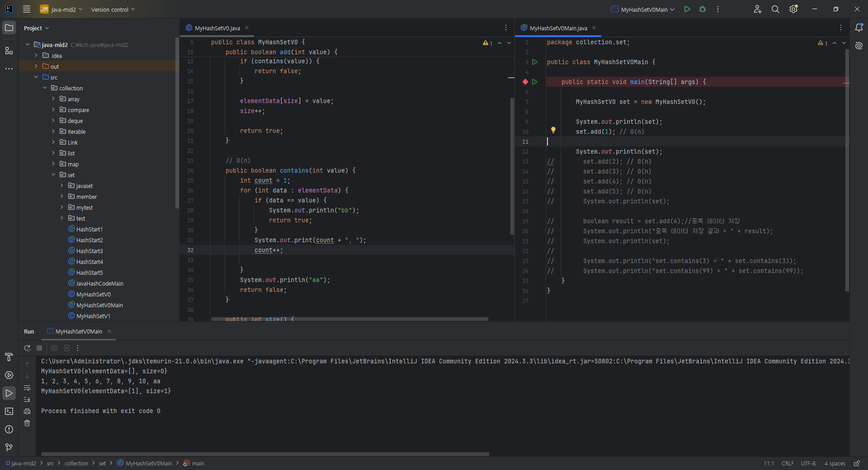Open the Notifications bell tool window
868x470 pixels.
point(859,28)
